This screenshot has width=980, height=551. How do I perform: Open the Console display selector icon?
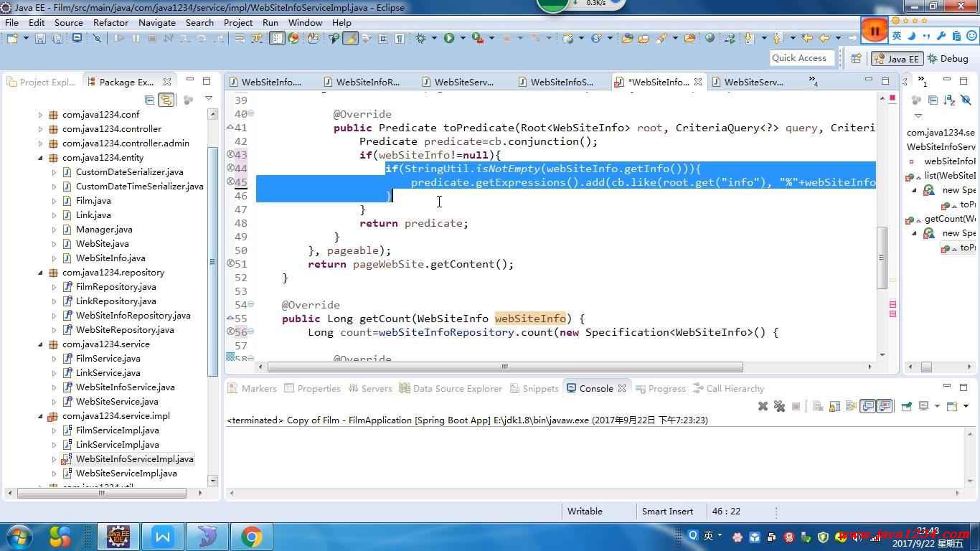923,406
